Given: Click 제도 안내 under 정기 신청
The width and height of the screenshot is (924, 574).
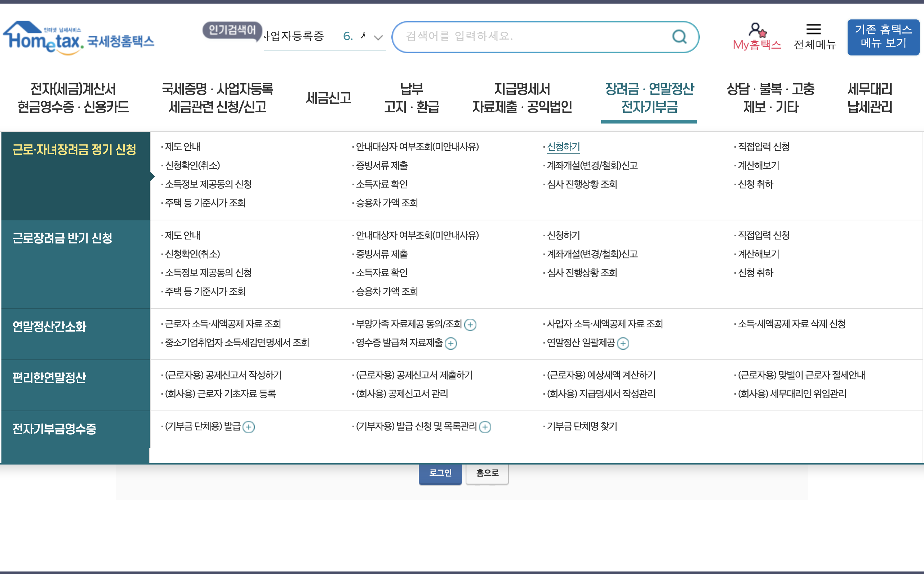Looking at the screenshot, I should (182, 147).
